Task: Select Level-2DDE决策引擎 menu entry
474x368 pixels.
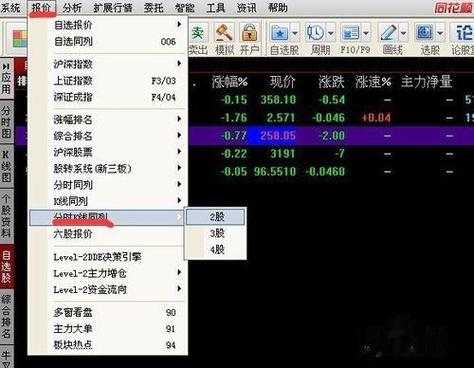Action: (x=107, y=257)
